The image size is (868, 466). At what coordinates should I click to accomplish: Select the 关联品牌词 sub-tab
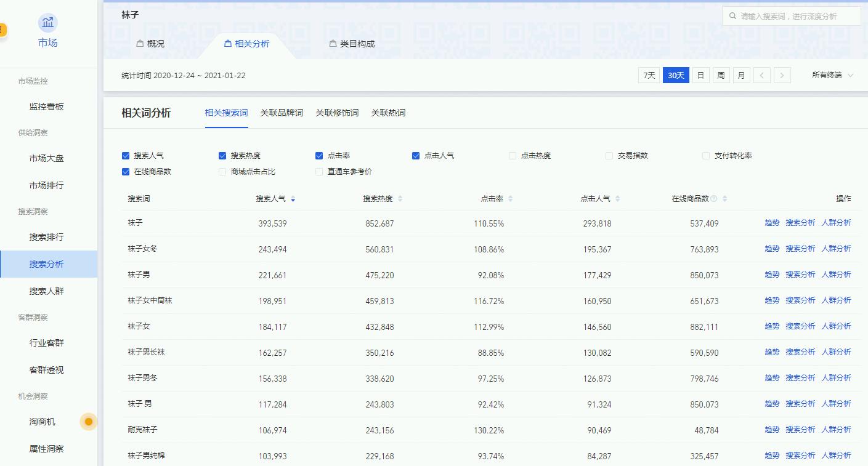point(282,113)
